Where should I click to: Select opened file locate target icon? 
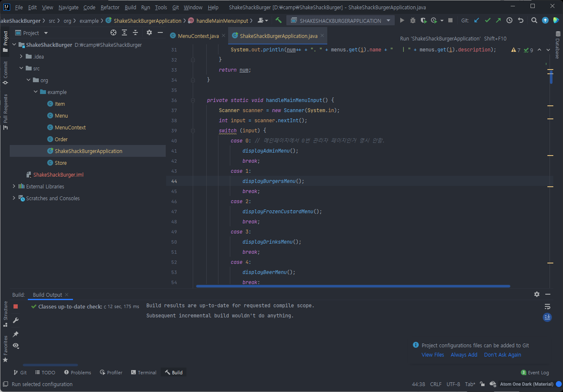[113, 32]
